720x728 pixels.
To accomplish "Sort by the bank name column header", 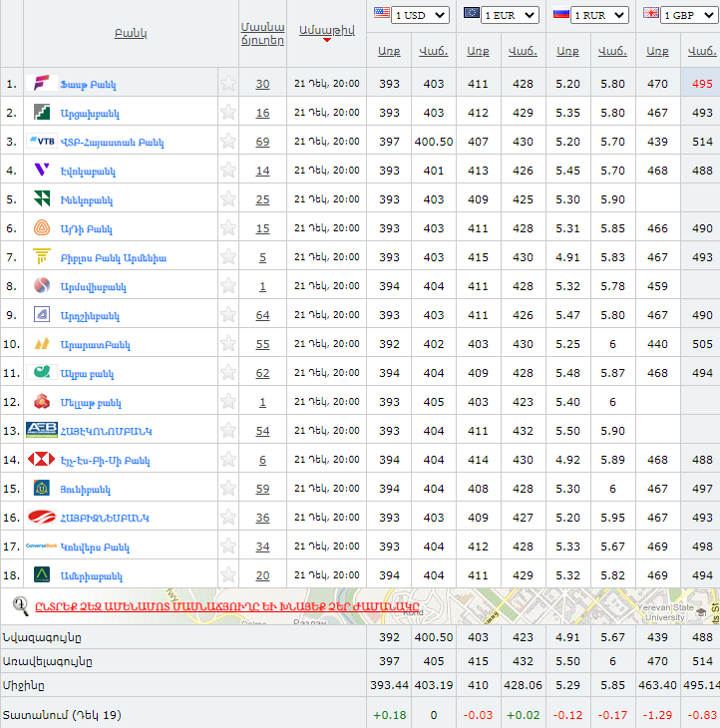I will pyautogui.click(x=131, y=34).
